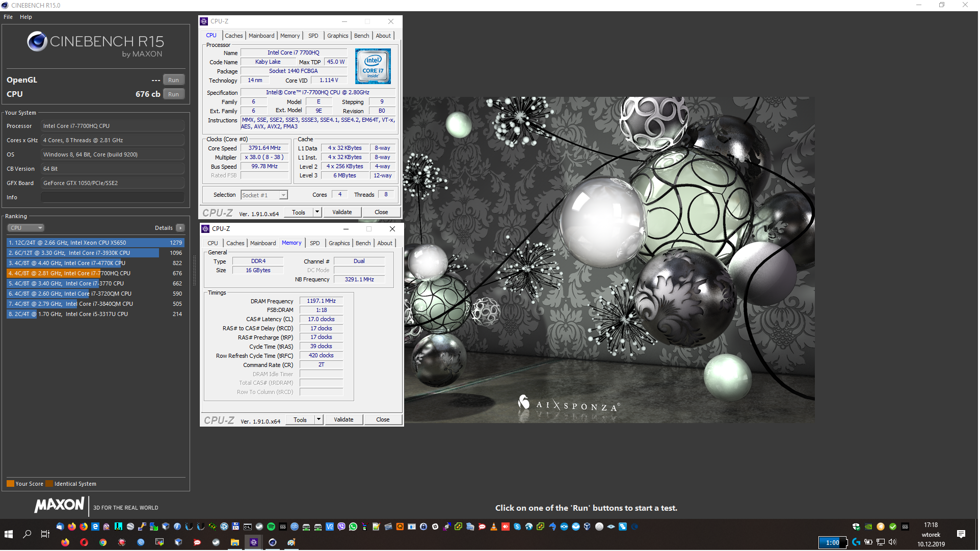Viewport: 980px width, 551px height.
Task: Click Tools button in upper CPU-Z window
Action: pos(299,213)
